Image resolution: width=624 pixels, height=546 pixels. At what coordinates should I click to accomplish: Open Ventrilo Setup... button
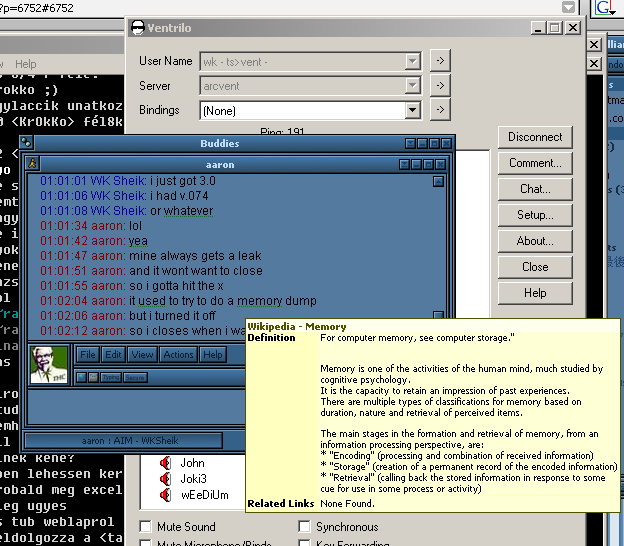point(535,215)
